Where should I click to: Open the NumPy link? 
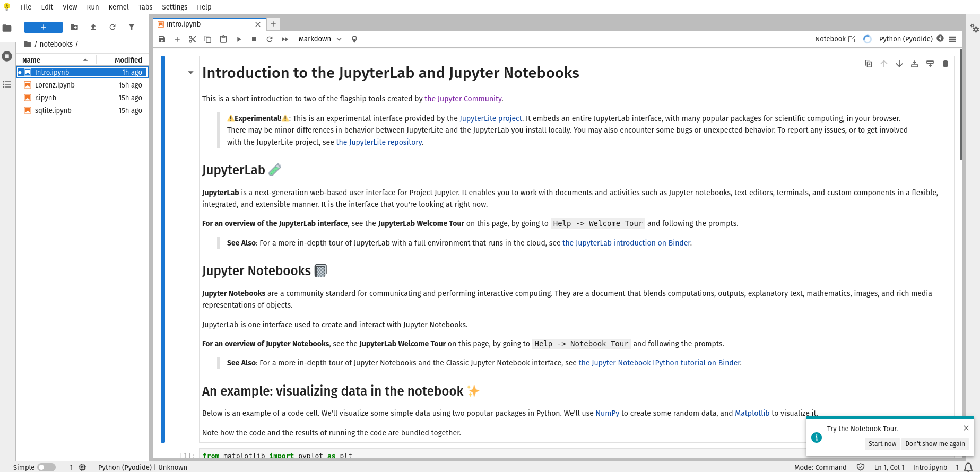click(x=608, y=413)
